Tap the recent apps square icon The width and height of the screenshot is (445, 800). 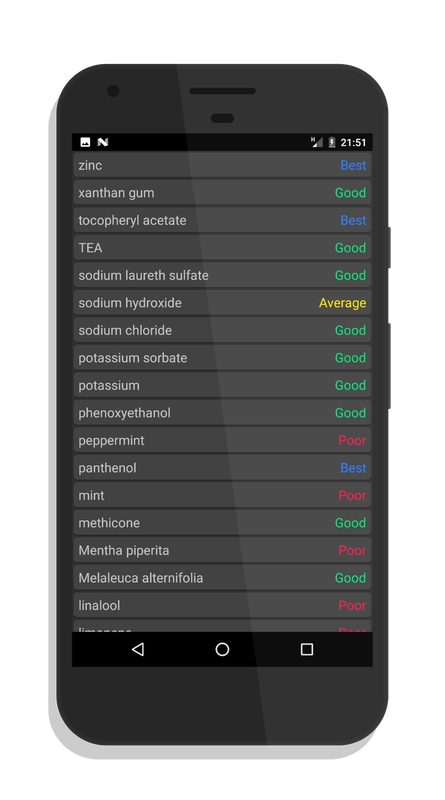307,649
